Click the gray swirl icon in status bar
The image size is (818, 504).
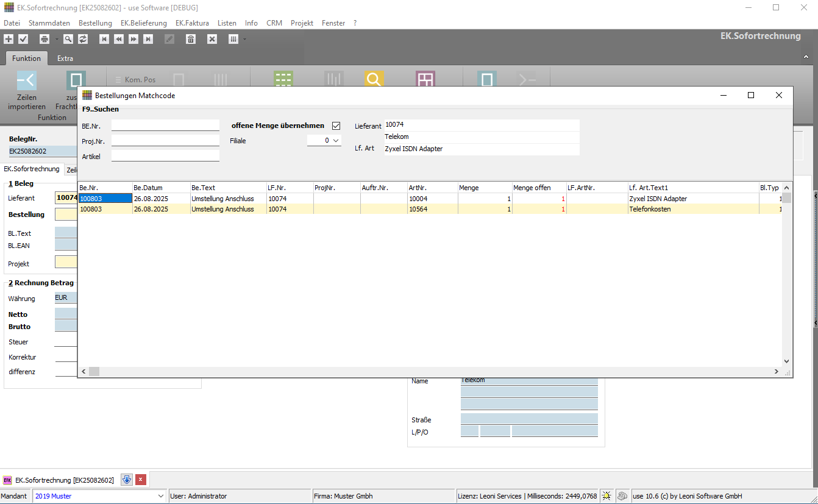(x=622, y=496)
